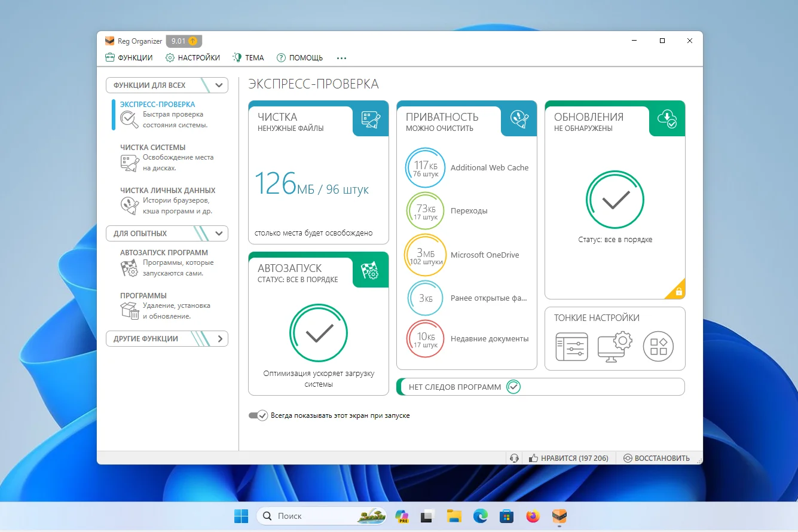The height and width of the screenshot is (532, 798).
Task: Click the large checkmark circle in the ОБНОВЛЕНИЯ card
Action: pos(615,200)
